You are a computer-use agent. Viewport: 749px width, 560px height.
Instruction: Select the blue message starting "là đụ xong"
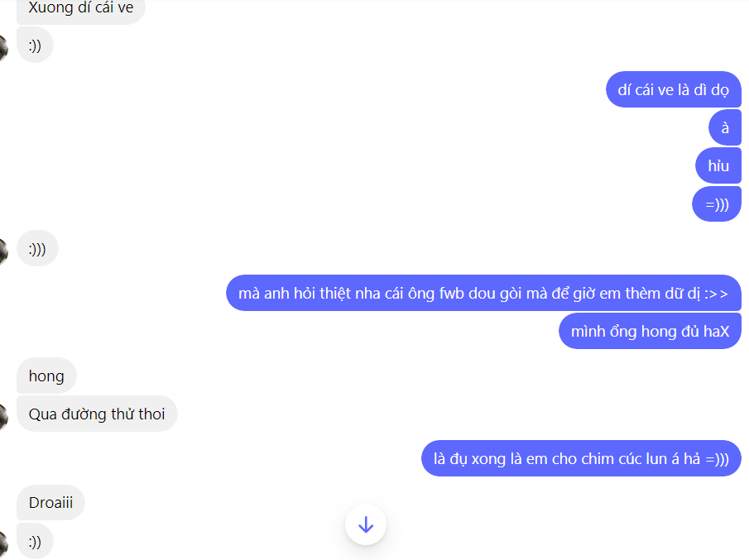point(581,458)
